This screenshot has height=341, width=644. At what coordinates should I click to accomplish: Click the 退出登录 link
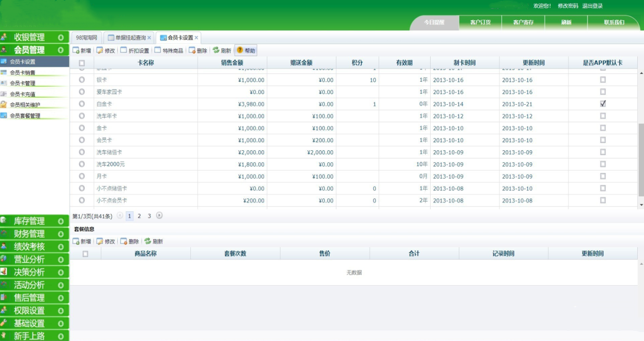592,6
